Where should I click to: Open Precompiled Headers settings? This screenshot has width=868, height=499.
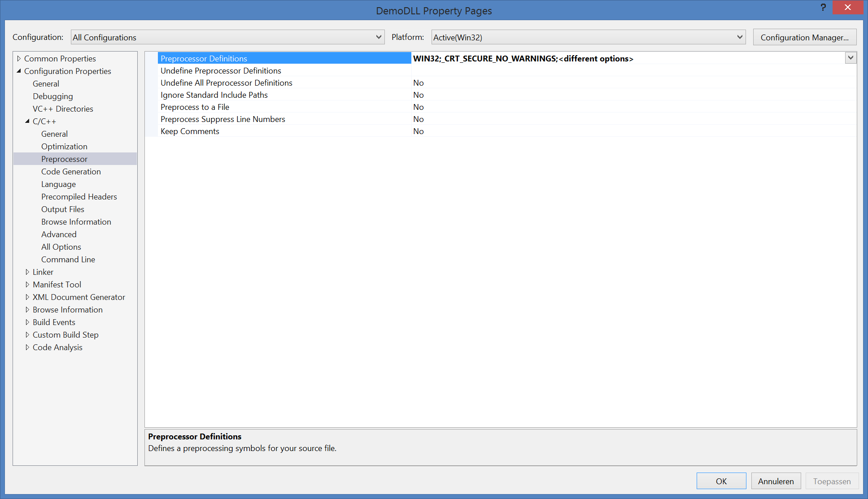tap(79, 196)
